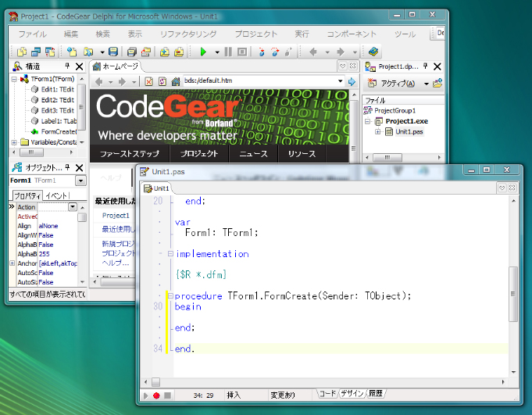Click the リソース link on welcome page
Image resolution: width=532 pixels, height=415 pixels.
point(302,154)
